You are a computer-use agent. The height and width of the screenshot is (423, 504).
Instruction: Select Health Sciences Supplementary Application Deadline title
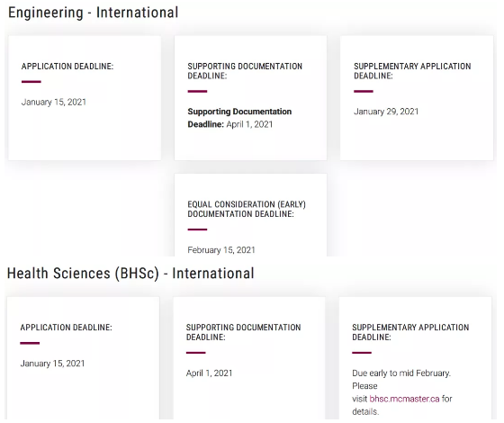pyautogui.click(x=410, y=332)
